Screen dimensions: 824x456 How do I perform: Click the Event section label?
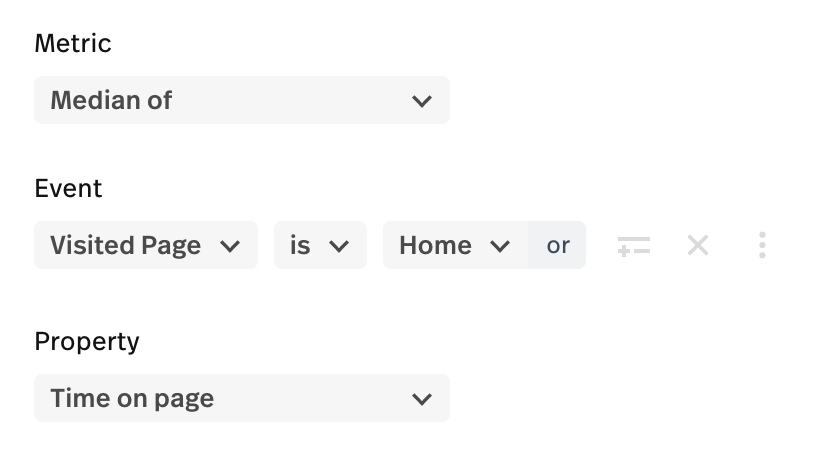coord(68,188)
